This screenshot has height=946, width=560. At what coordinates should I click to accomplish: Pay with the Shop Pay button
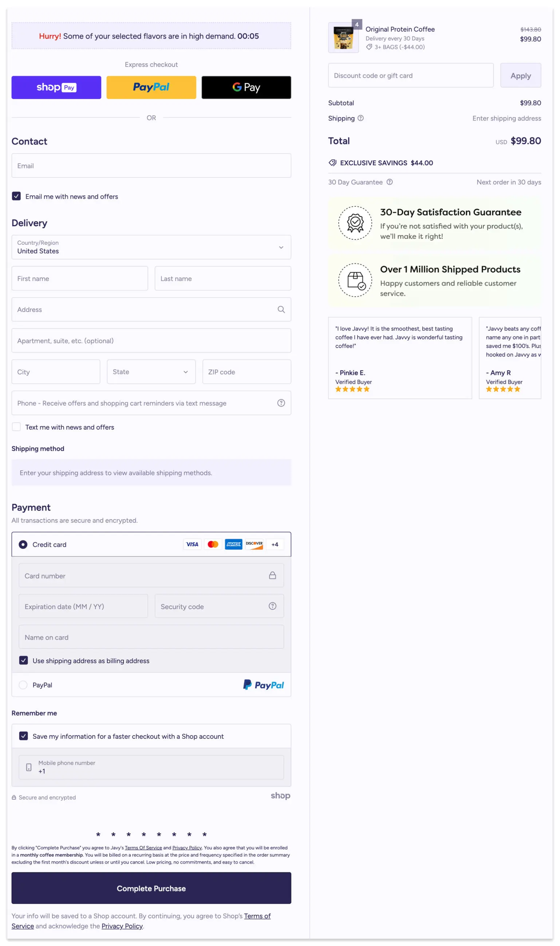(x=56, y=87)
